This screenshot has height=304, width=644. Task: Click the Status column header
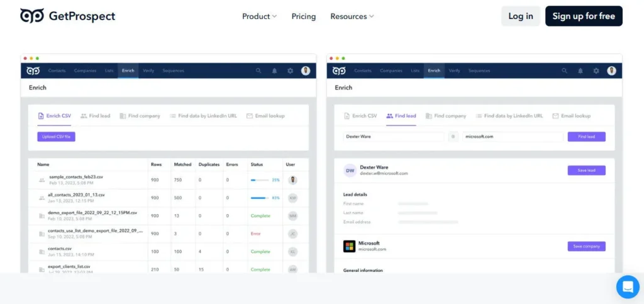tap(257, 164)
